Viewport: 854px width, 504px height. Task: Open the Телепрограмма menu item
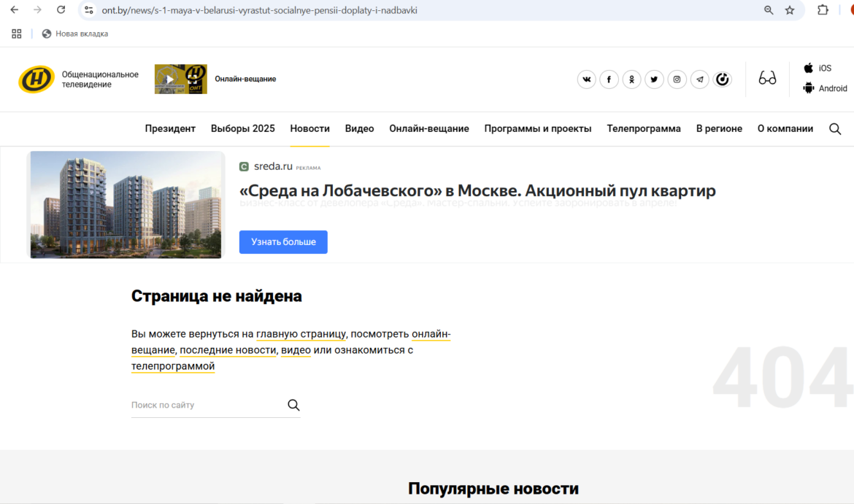pos(644,128)
